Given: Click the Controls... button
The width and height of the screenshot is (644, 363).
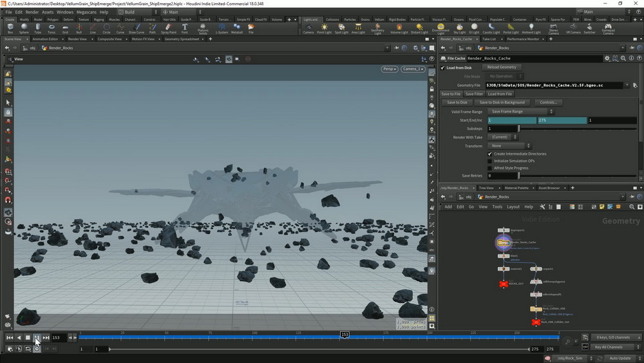Looking at the screenshot, I should tap(548, 103).
